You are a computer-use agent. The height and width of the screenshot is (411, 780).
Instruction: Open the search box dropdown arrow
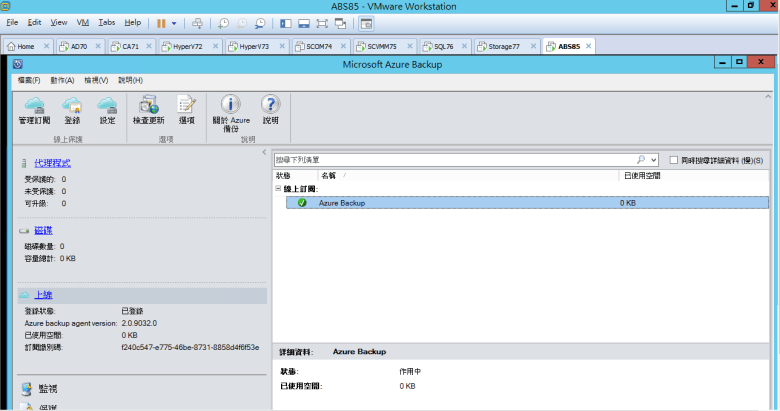[x=653, y=160]
